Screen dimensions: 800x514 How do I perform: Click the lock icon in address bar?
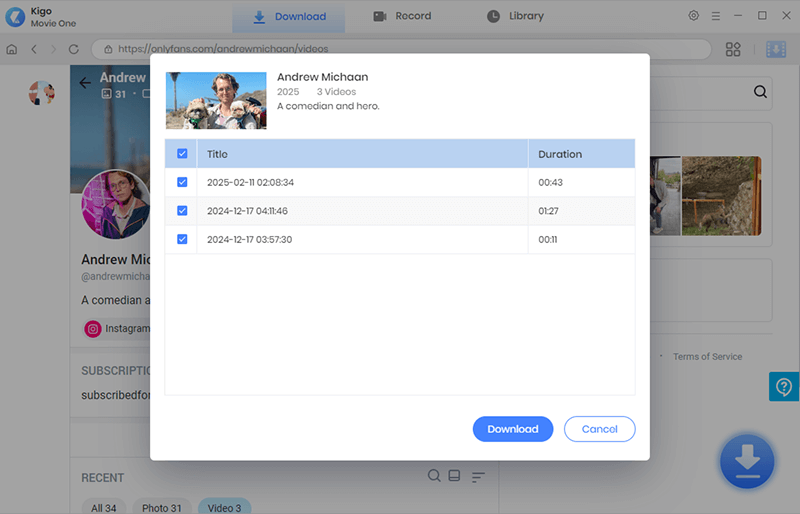coord(108,49)
